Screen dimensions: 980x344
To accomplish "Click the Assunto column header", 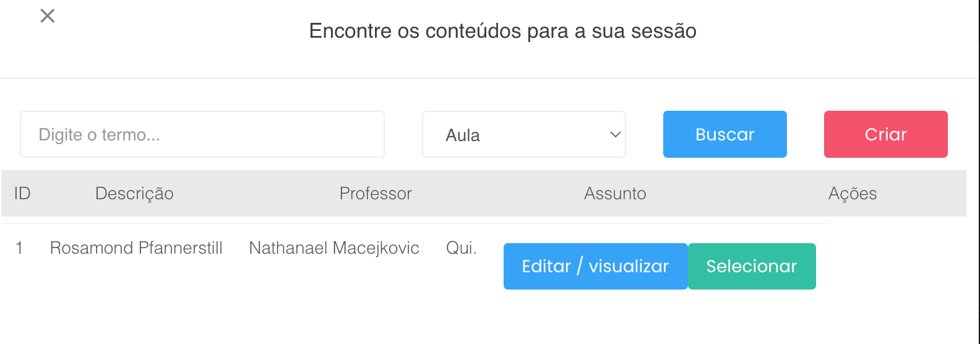I will pos(615,194).
